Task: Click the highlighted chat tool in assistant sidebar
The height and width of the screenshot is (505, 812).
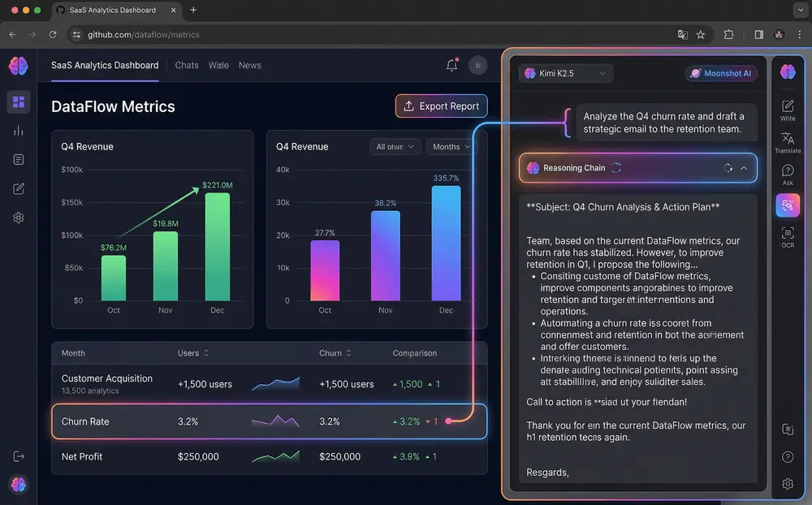Action: click(788, 205)
